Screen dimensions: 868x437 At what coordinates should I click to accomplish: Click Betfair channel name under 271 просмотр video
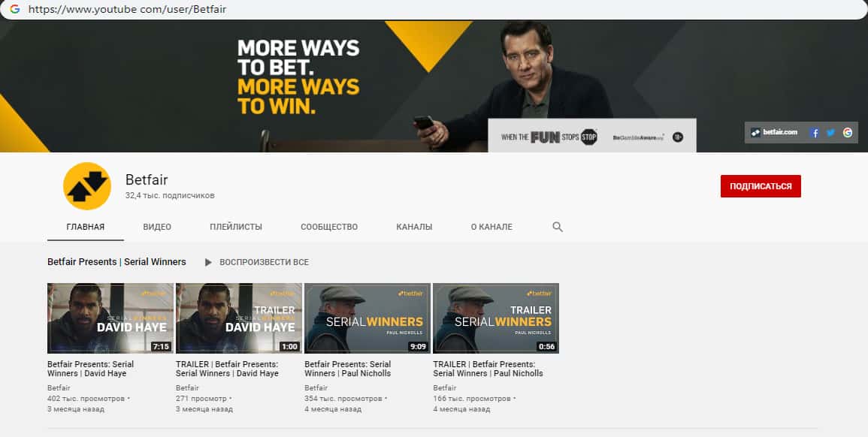187,387
